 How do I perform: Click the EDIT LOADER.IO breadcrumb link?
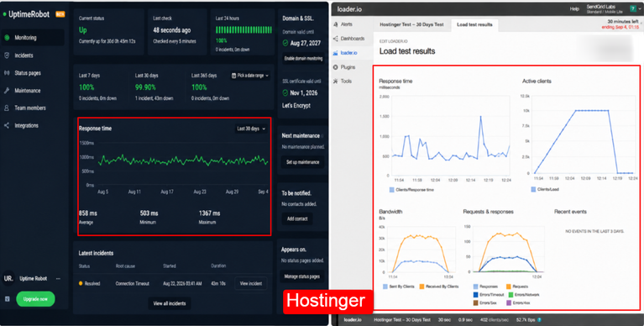[394, 41]
